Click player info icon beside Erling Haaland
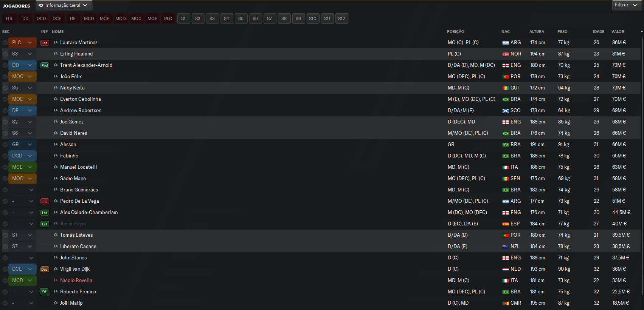 (x=56, y=54)
